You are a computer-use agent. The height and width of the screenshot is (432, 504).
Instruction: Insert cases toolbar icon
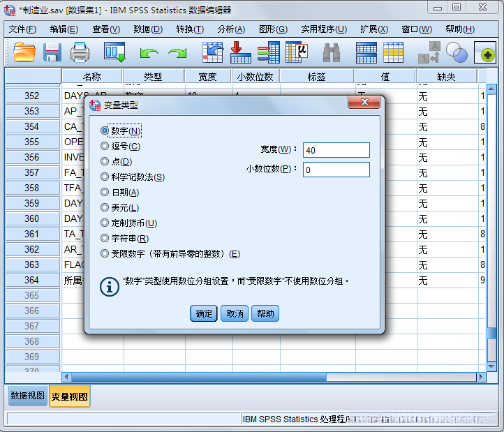tap(366, 52)
